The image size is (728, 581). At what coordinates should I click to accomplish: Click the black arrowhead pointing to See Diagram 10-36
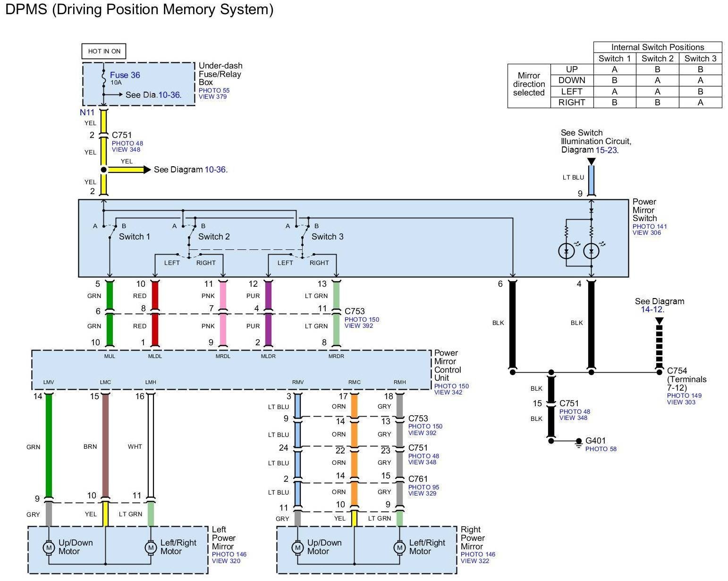coord(147,170)
